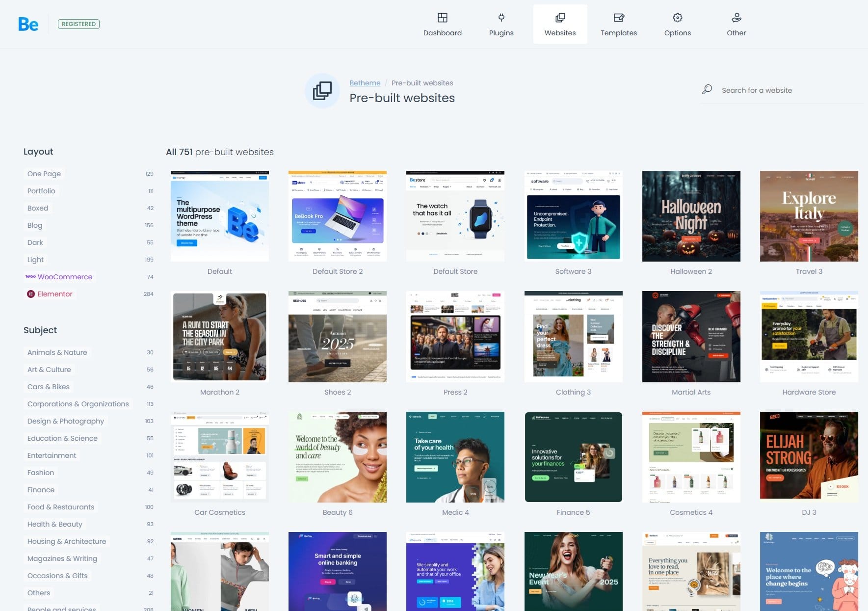Open the Dashboard tab label
The height and width of the screenshot is (611, 868).
tap(443, 33)
